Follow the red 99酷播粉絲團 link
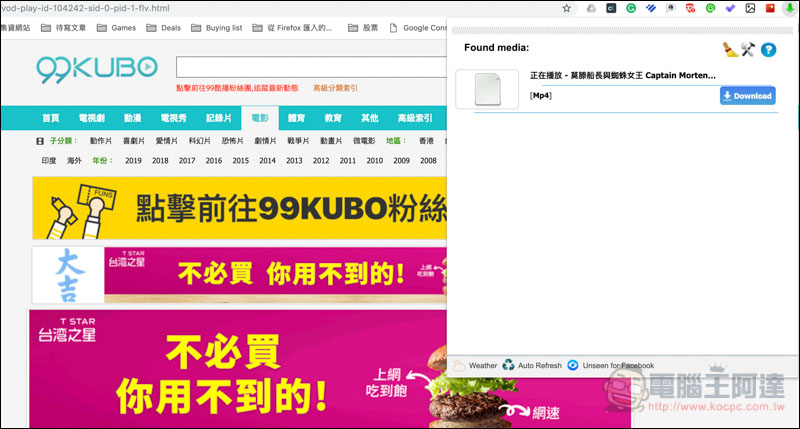The height and width of the screenshot is (429, 800). (x=237, y=88)
